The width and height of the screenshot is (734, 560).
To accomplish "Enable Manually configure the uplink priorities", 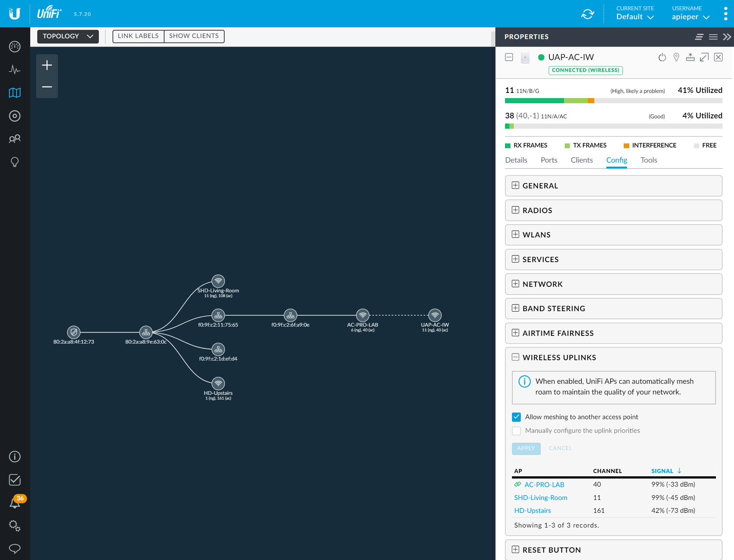I will 516,431.
